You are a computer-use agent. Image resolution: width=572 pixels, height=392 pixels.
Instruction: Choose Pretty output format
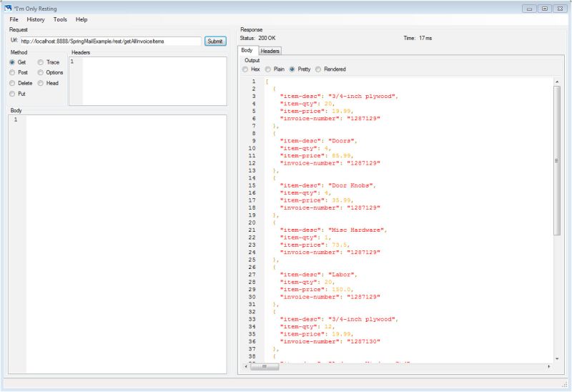(x=300, y=69)
